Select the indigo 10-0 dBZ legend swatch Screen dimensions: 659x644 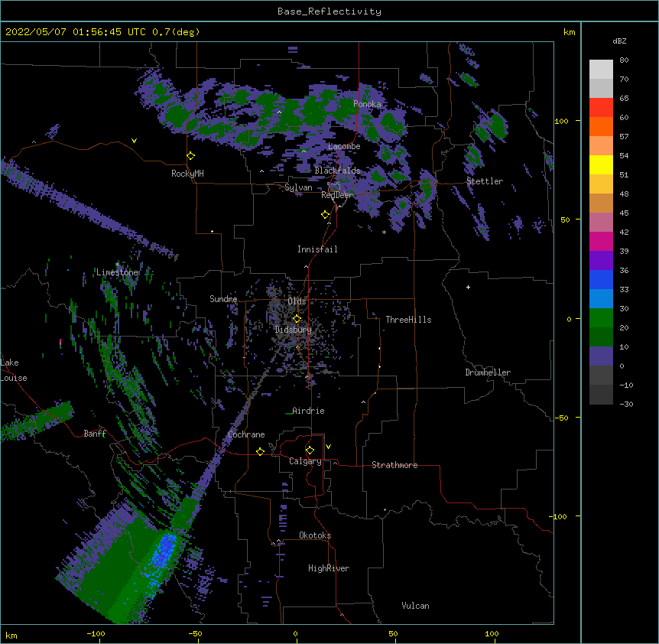point(601,356)
